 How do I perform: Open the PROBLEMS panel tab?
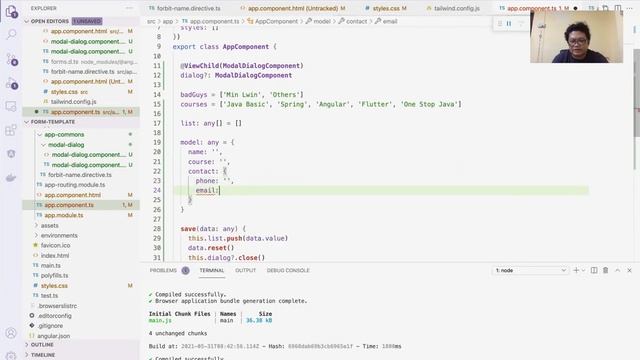click(163, 270)
